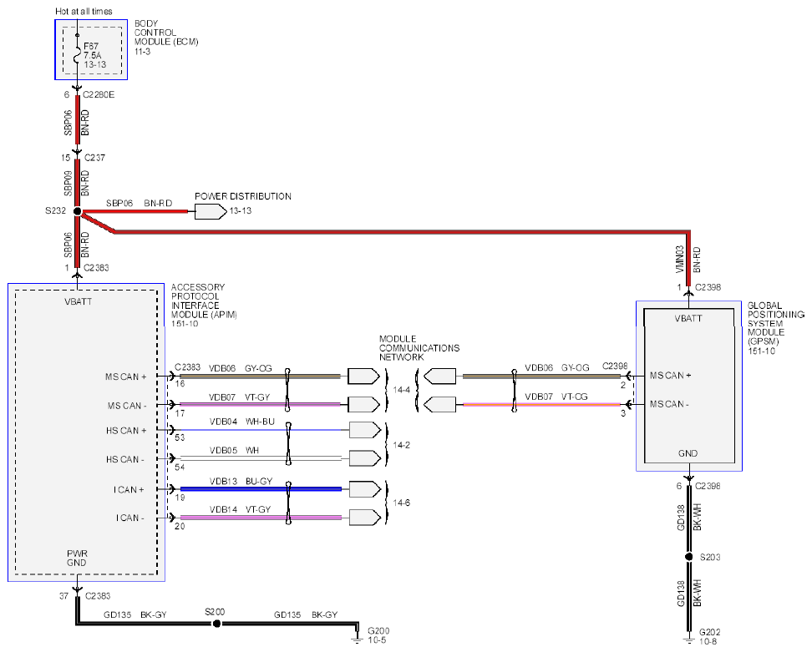Viewport: 812px width, 652px height.
Task: Click the "VDB04 WH-BU" wire label
Action: pos(241,422)
